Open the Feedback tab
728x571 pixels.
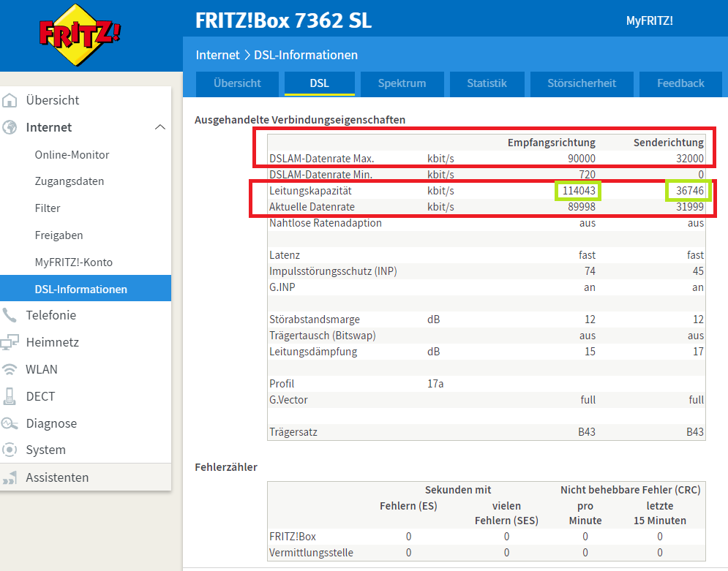(x=680, y=83)
